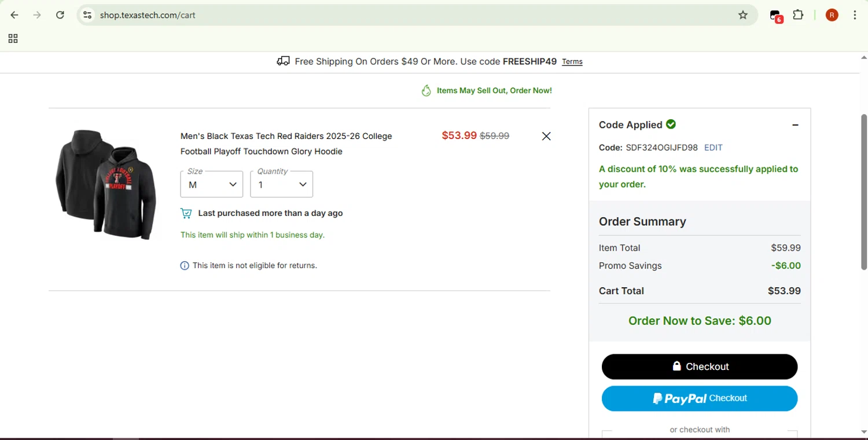The width and height of the screenshot is (868, 440).
Task: Open the user profile avatar
Action: point(832,15)
